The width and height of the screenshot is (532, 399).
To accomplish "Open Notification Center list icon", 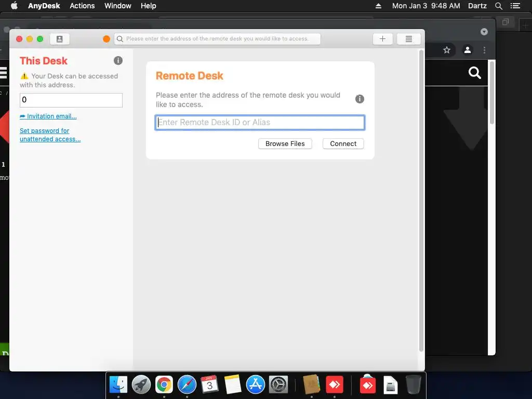I will click(x=515, y=6).
